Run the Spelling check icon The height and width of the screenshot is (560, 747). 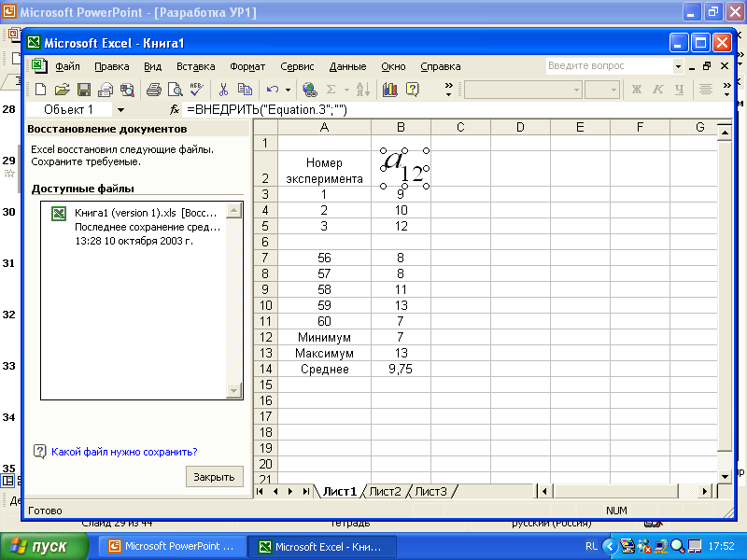coord(196,90)
